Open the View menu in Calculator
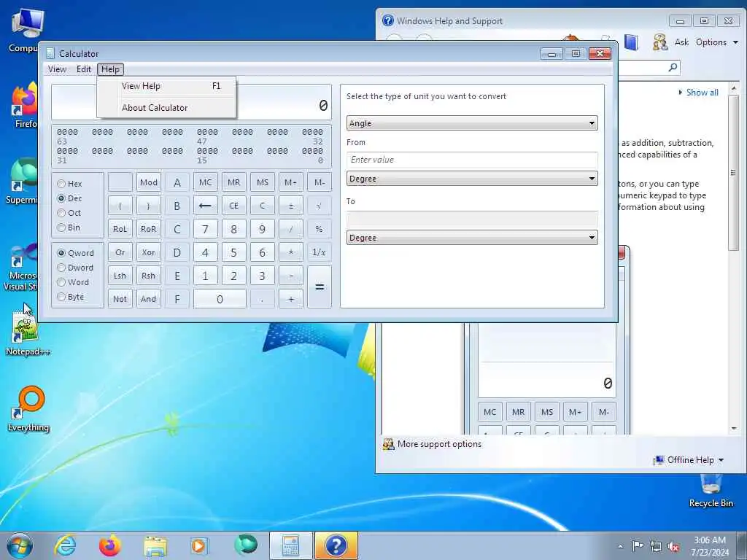 pos(57,69)
